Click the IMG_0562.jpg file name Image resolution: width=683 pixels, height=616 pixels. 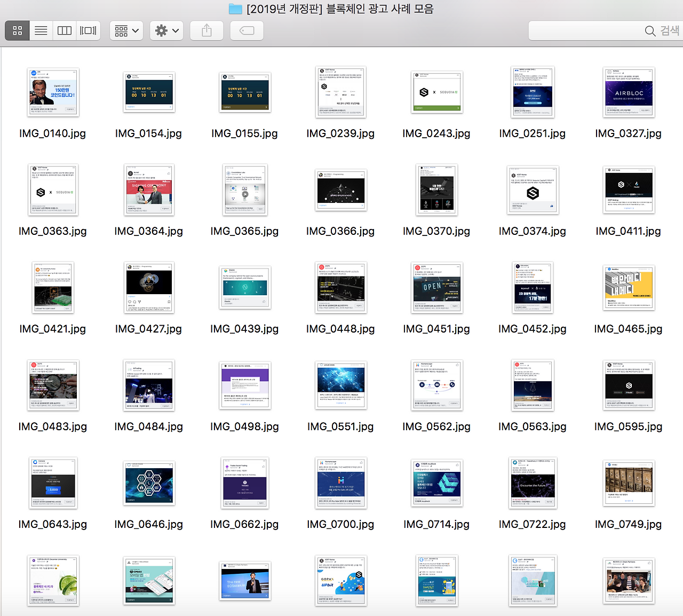coord(437,427)
